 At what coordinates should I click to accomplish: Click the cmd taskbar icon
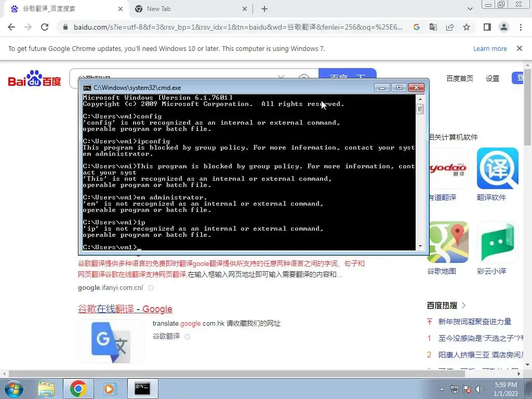coord(142,389)
